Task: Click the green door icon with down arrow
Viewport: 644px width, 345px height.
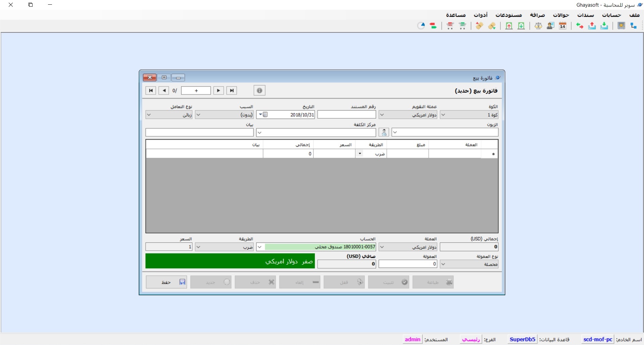Action: [x=521, y=26]
